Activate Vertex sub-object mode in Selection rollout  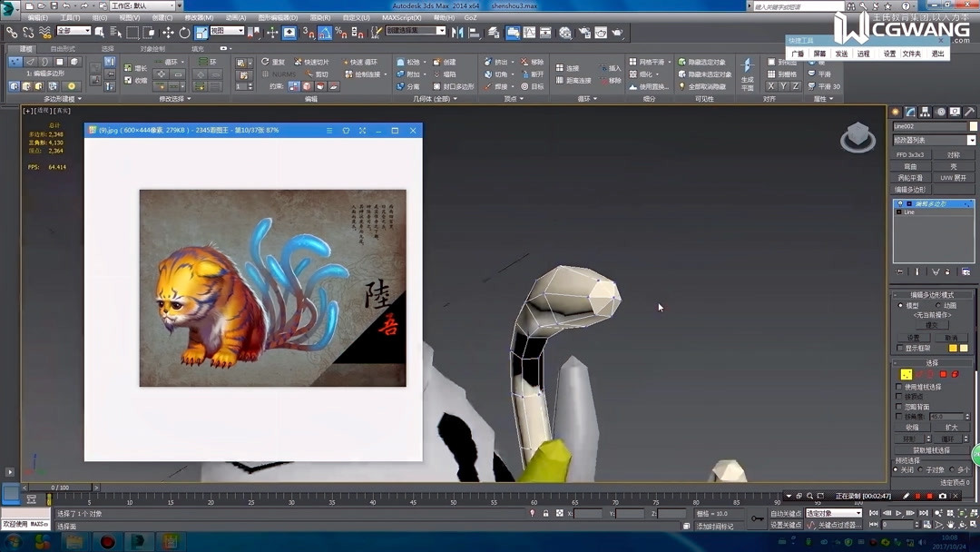(906, 374)
